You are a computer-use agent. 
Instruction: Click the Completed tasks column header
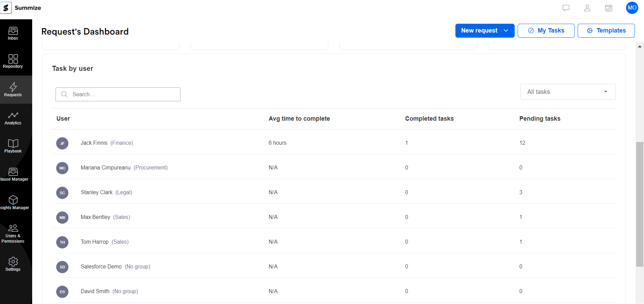pos(429,119)
